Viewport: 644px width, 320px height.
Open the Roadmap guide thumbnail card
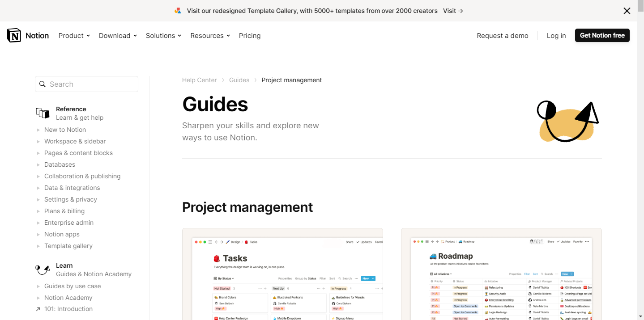[501, 274]
